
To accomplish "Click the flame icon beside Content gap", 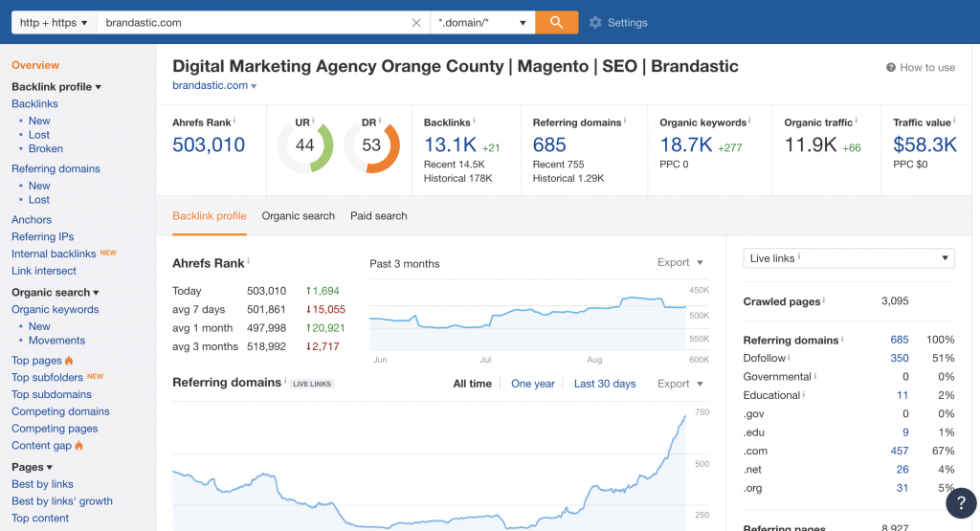I will pyautogui.click(x=78, y=446).
